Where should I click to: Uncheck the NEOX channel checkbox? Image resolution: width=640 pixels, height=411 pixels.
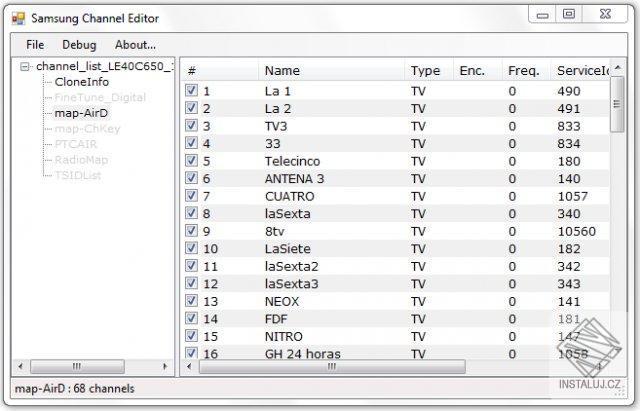tap(191, 301)
